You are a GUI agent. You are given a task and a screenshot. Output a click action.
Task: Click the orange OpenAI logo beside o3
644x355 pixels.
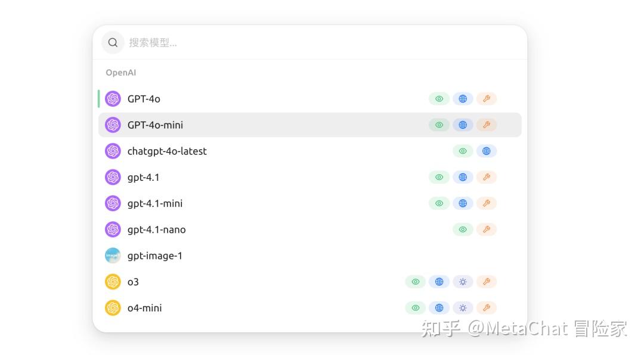tap(113, 281)
